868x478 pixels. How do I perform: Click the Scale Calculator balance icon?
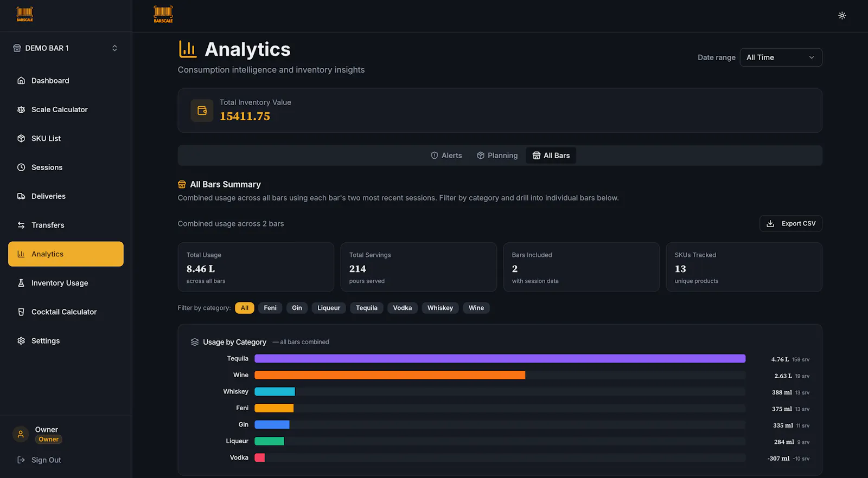click(x=21, y=109)
